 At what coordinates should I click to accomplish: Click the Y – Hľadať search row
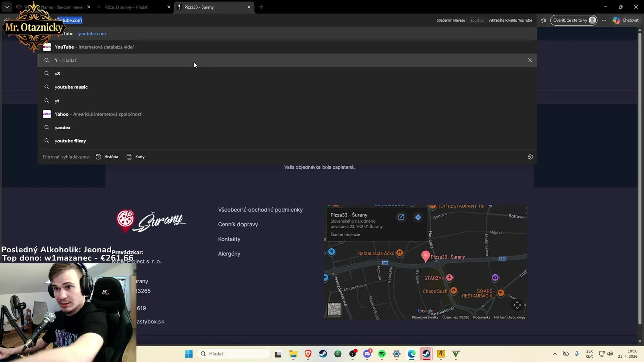(287, 60)
